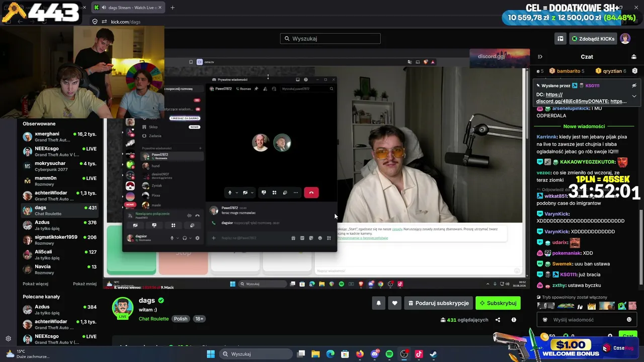Collapse the chat panel

coord(540,57)
